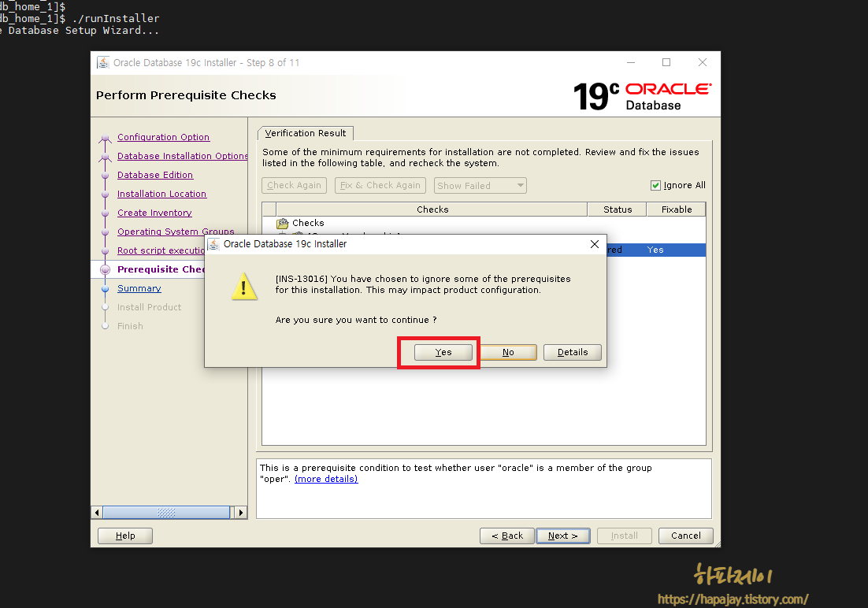Screen dimensions: 868x608
Task: Click the Yes value in the Fixable column
Action: point(655,250)
